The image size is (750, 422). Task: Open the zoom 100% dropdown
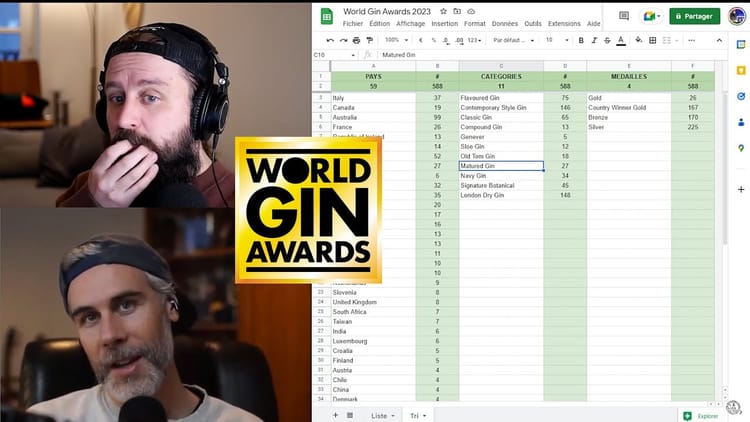(x=397, y=41)
